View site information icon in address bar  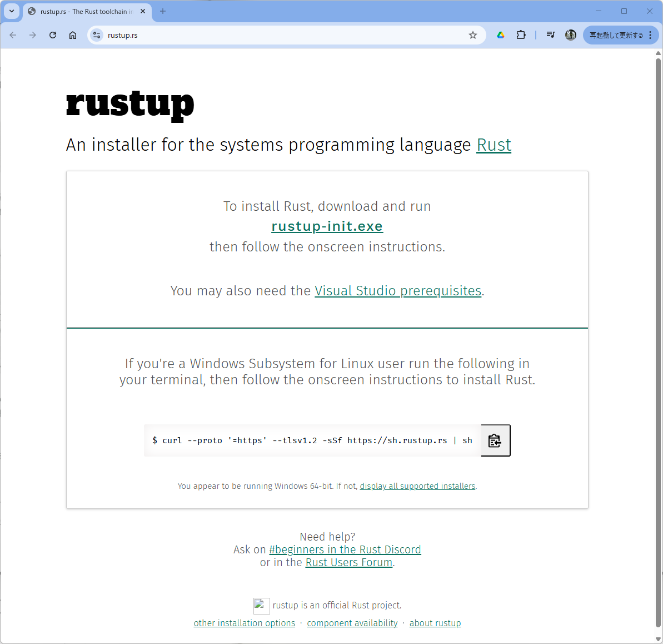click(97, 35)
